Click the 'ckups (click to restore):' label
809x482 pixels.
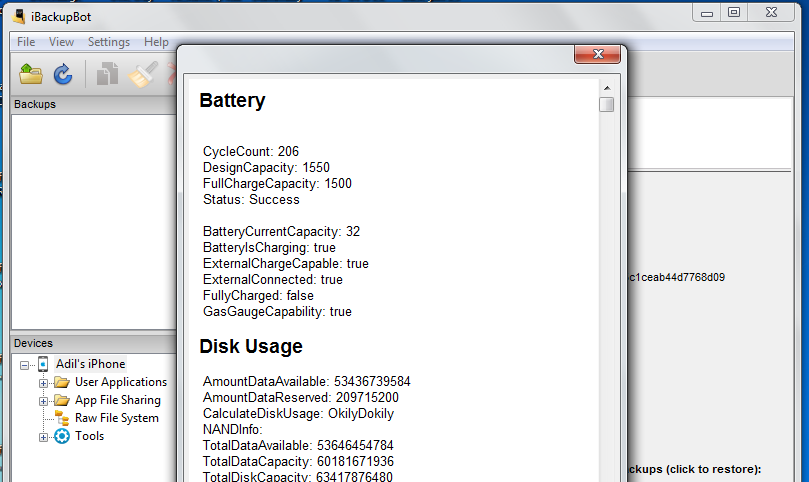click(x=695, y=470)
